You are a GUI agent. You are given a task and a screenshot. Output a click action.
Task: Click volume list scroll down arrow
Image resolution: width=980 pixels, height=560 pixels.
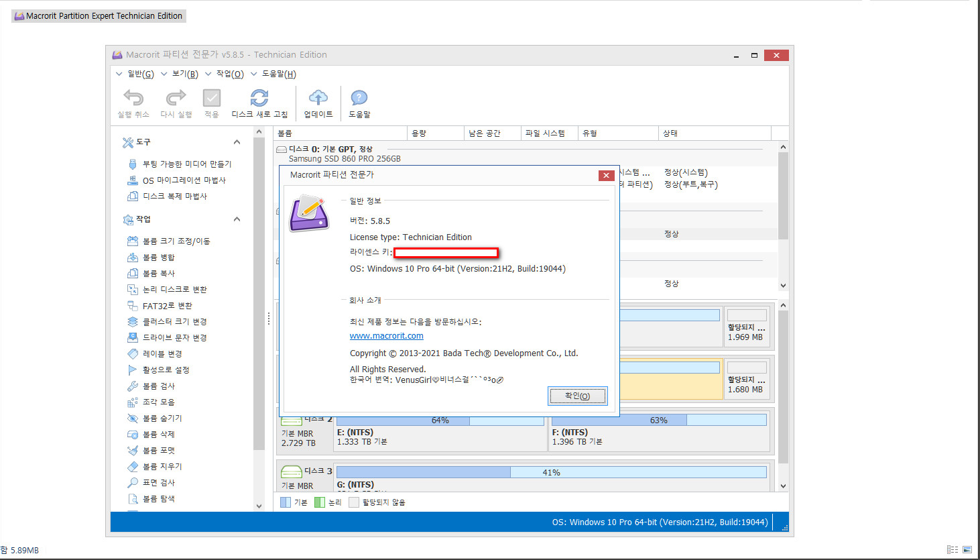tap(783, 286)
